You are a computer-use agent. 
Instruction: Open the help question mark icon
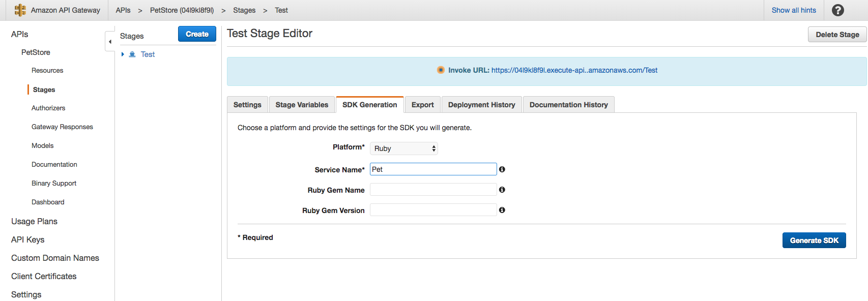click(x=837, y=10)
